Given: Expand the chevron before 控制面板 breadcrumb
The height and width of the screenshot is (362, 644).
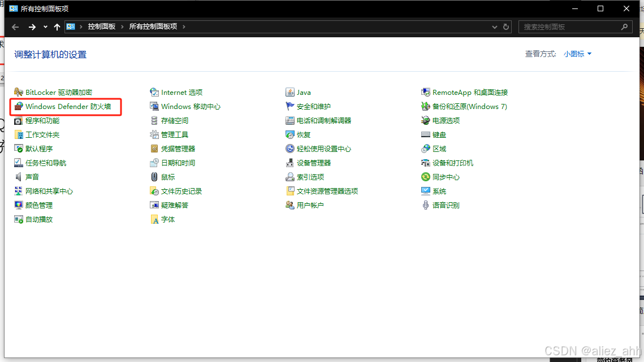Looking at the screenshot, I should coord(81,27).
